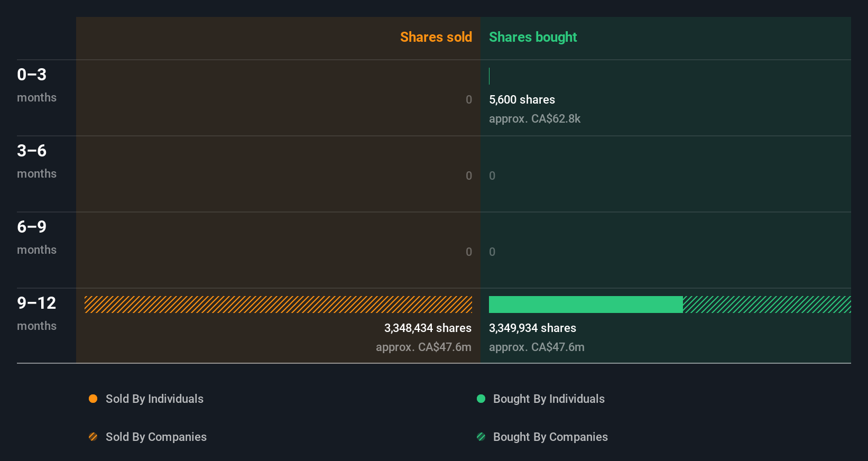The width and height of the screenshot is (868, 461).
Task: Click the 9–12 months row label
Action: tap(36, 313)
